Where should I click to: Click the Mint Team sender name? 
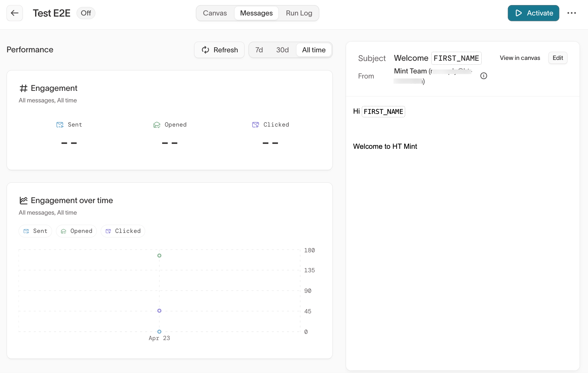pos(410,71)
